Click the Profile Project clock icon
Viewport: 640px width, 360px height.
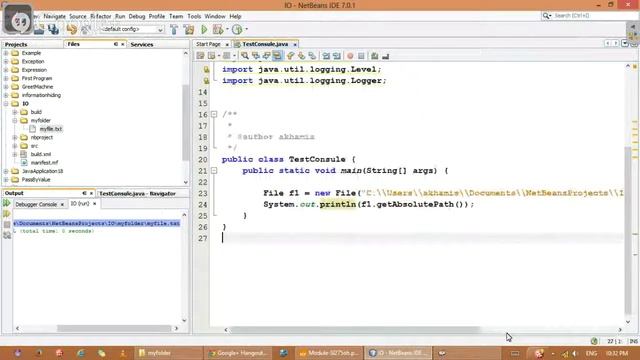click(x=237, y=29)
